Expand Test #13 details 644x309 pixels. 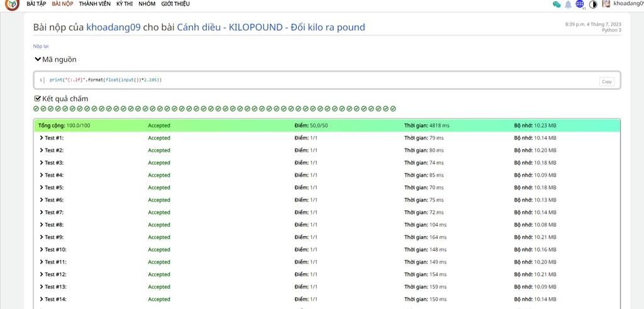53,287
